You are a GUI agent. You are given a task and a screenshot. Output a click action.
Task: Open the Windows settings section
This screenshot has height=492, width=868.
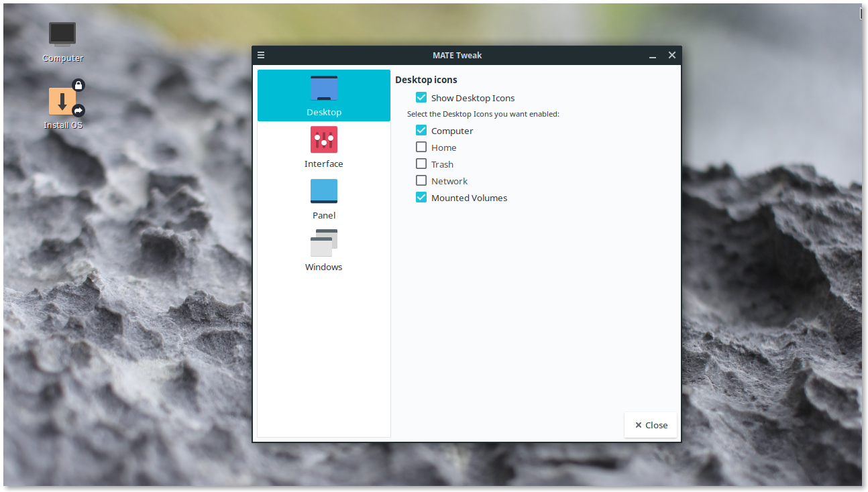pyautogui.click(x=324, y=251)
